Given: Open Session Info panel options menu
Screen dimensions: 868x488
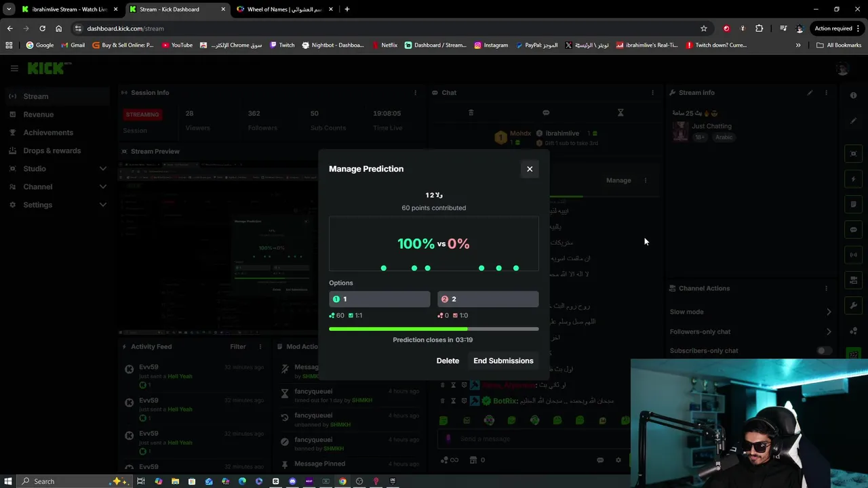Looking at the screenshot, I should [x=415, y=93].
